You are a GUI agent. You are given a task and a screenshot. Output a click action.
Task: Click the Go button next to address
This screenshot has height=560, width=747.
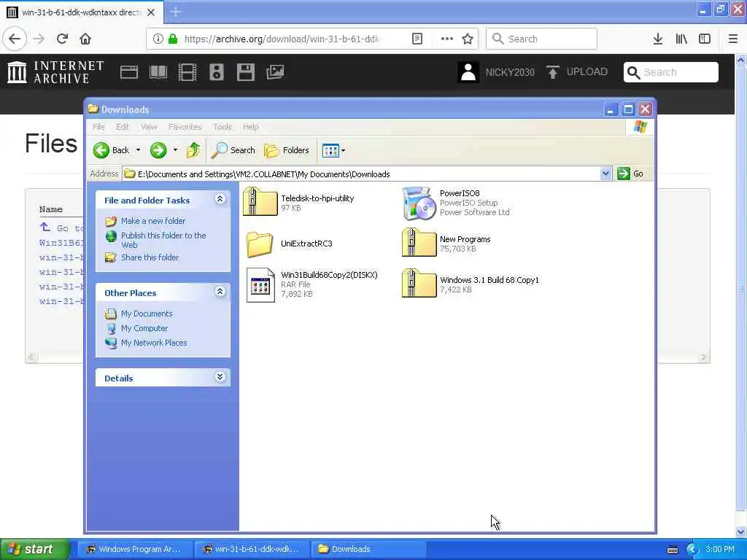[x=630, y=174]
